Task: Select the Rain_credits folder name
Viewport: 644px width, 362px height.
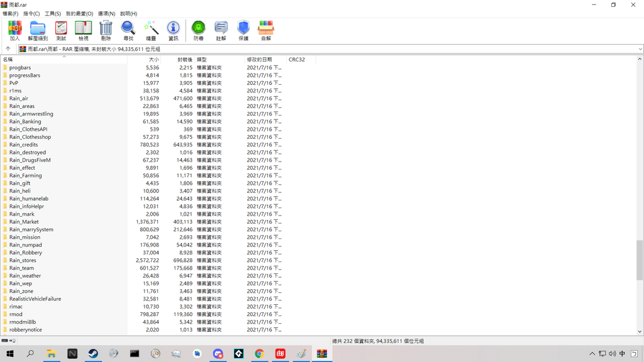Action: click(x=23, y=145)
